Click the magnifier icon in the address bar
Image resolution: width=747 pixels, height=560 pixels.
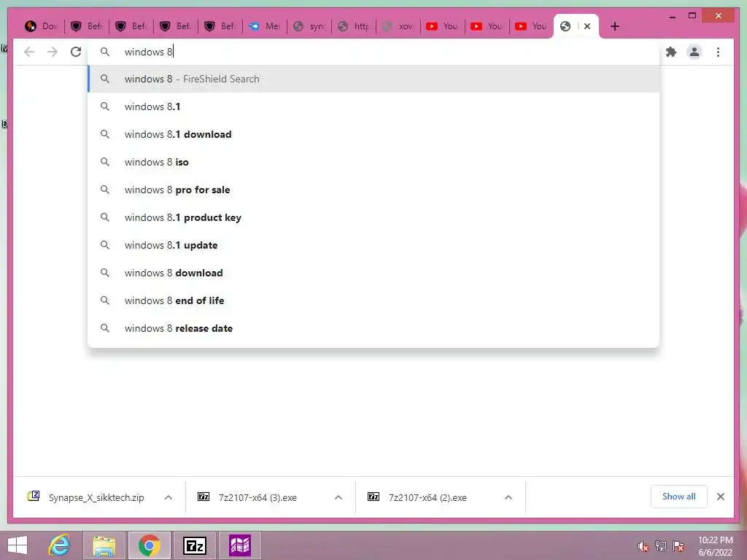coord(105,52)
